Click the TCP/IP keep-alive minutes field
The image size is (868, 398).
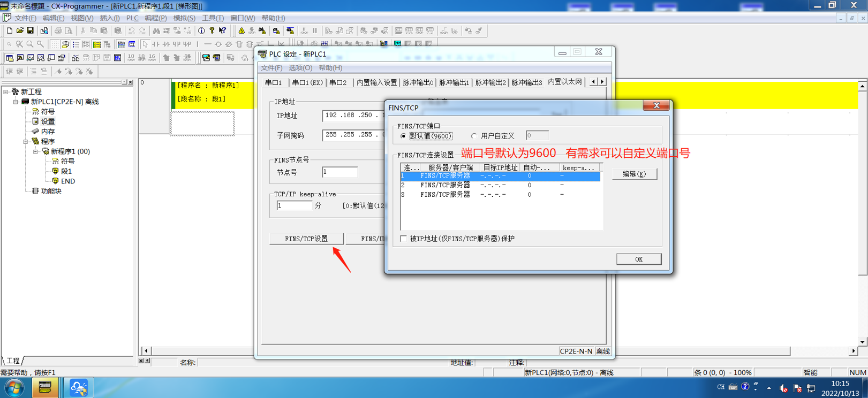click(x=295, y=205)
